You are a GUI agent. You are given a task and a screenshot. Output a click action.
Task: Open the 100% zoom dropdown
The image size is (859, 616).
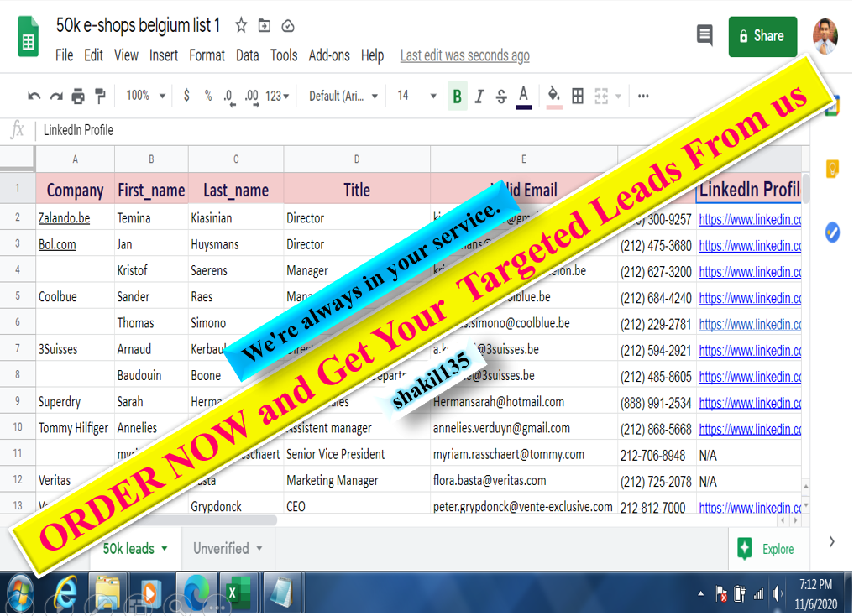pyautogui.click(x=146, y=96)
